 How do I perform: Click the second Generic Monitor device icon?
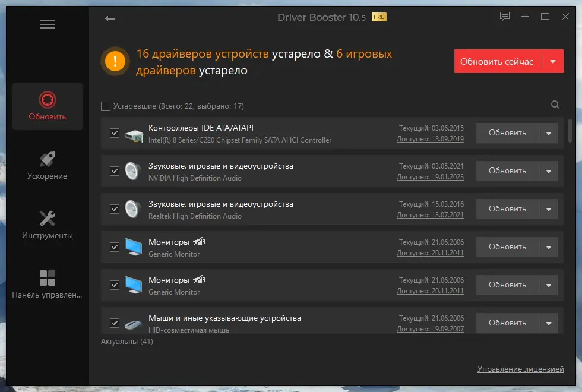point(134,285)
